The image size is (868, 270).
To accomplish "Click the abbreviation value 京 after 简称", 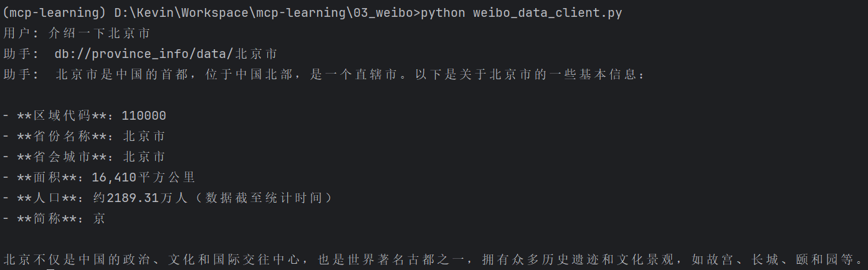I will (x=98, y=219).
